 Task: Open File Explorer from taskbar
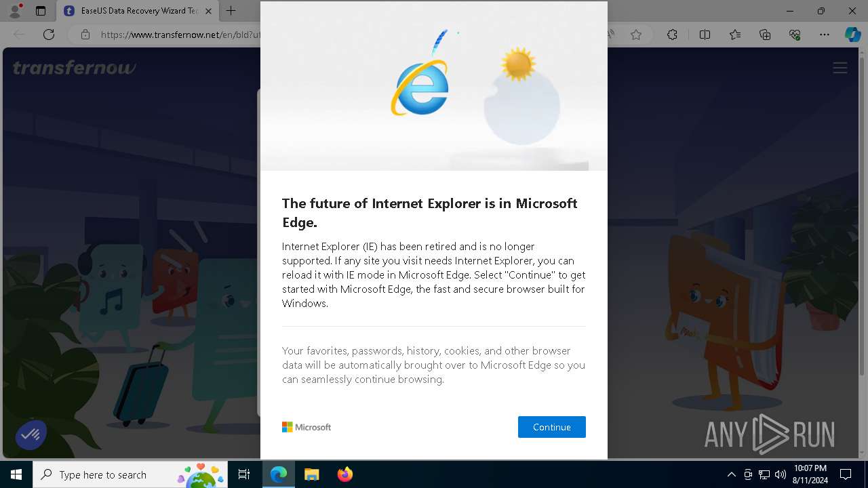pyautogui.click(x=311, y=474)
